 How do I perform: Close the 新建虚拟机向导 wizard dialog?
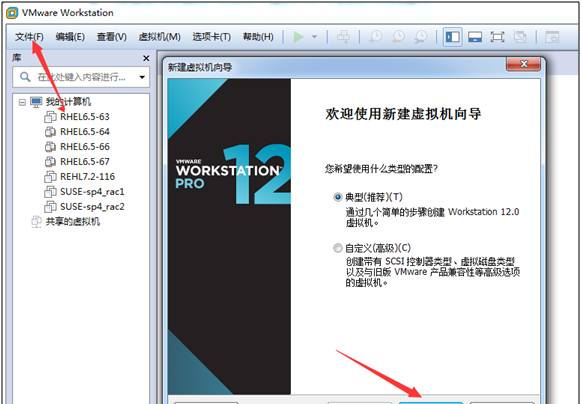point(523,64)
